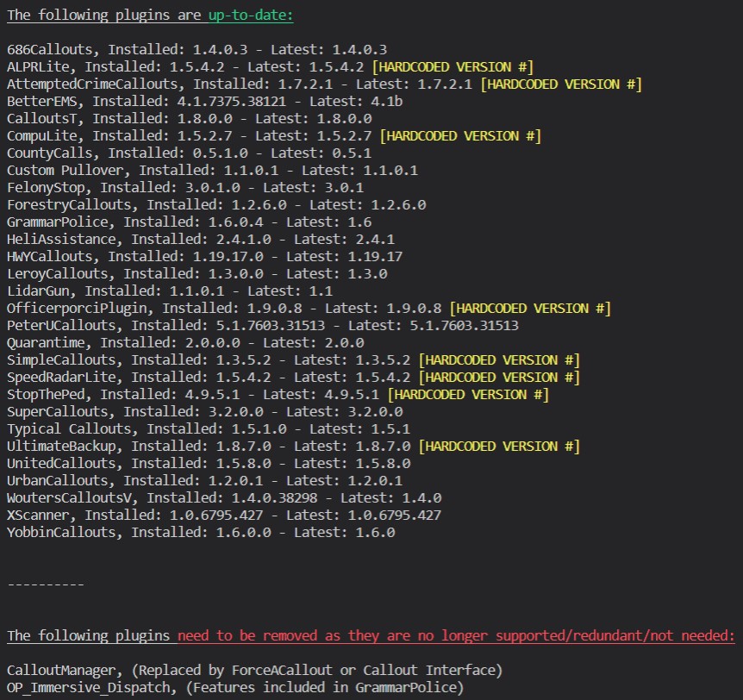Screen dimensions: 743x700
Task: Click HARDCODED VERSION tag beside AttemptedCrimeCallouts
Action: 561,84
